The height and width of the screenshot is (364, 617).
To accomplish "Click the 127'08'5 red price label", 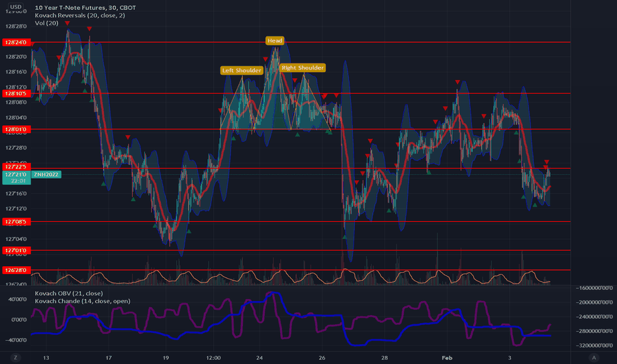I will pos(16,222).
